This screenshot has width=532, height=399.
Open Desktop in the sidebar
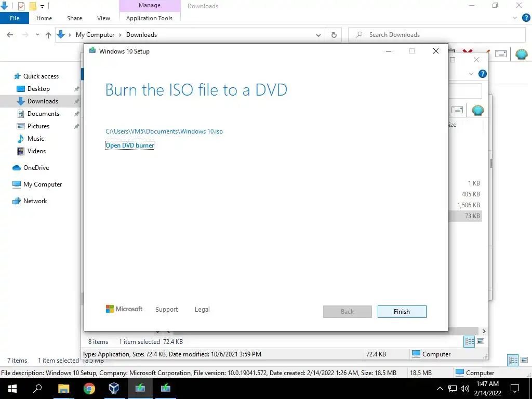pos(38,88)
